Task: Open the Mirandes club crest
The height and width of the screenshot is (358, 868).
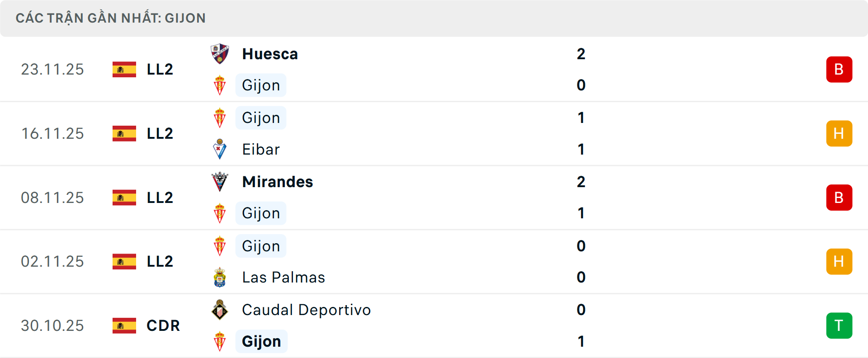Action: [x=220, y=182]
